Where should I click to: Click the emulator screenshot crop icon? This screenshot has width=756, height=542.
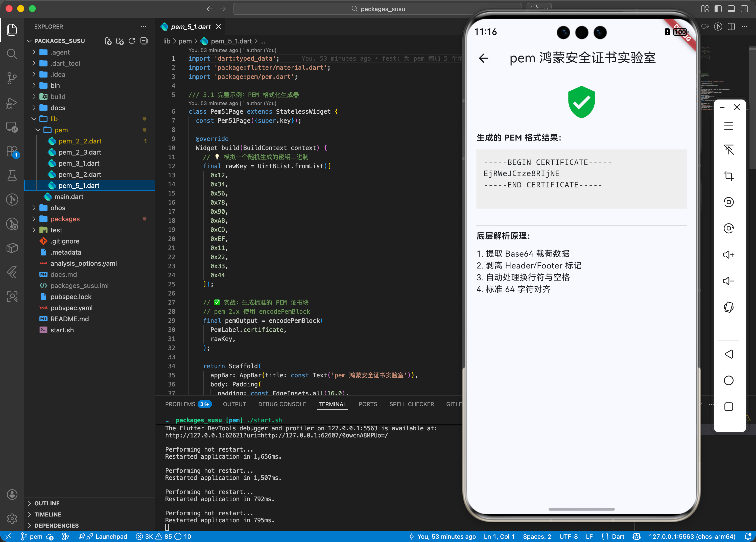tap(728, 176)
